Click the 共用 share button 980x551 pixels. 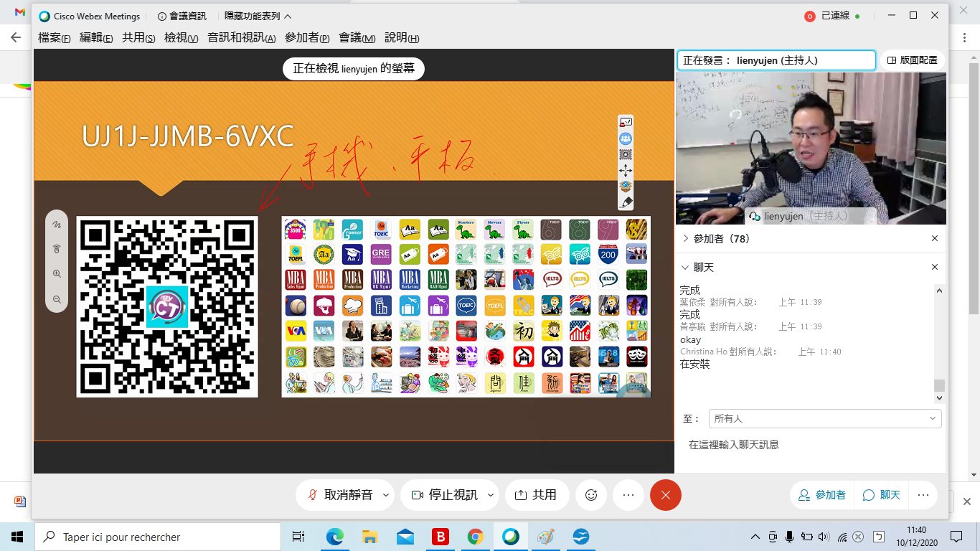[537, 495]
